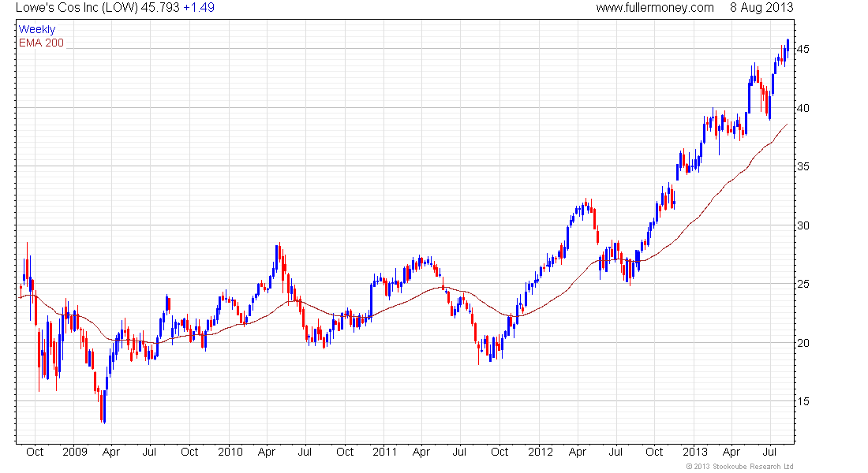Click the 2010 year label on the time axis

click(x=230, y=452)
